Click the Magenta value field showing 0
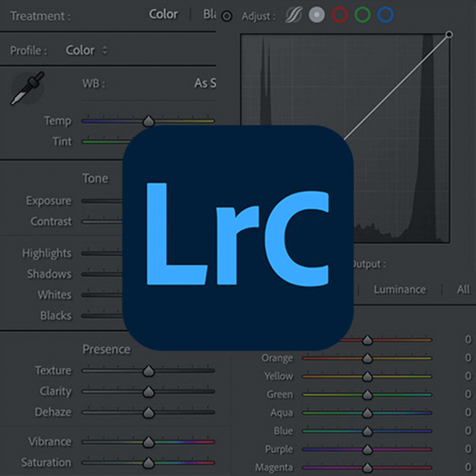 468,467
